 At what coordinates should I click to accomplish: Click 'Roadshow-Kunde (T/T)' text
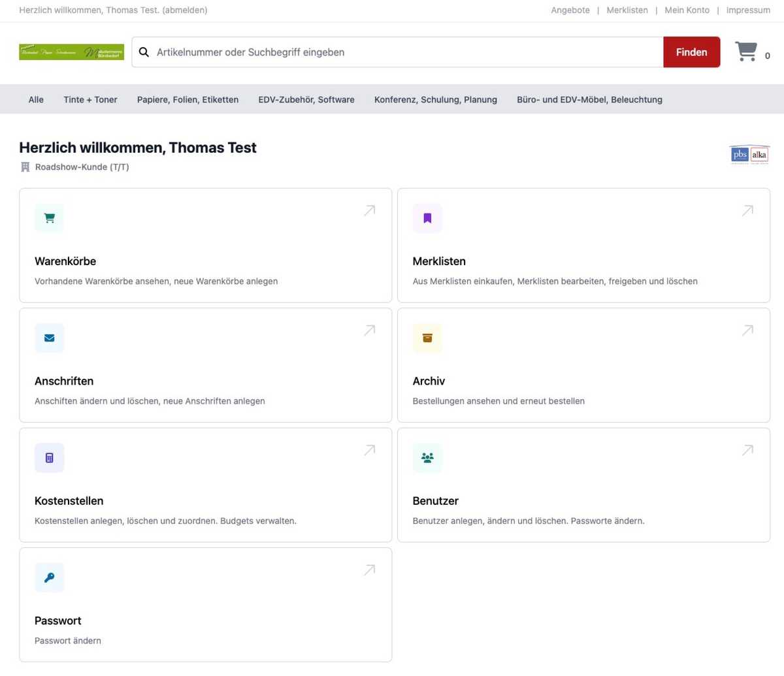(x=82, y=167)
